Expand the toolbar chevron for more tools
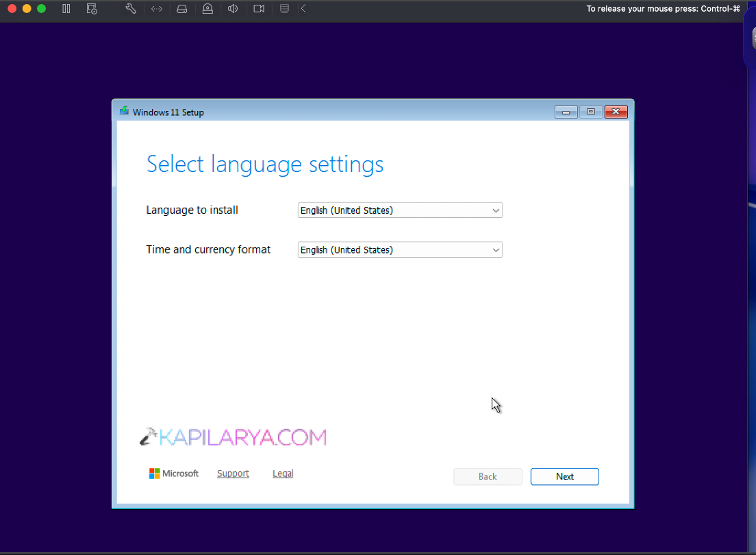The height and width of the screenshot is (555, 756). coord(303,8)
